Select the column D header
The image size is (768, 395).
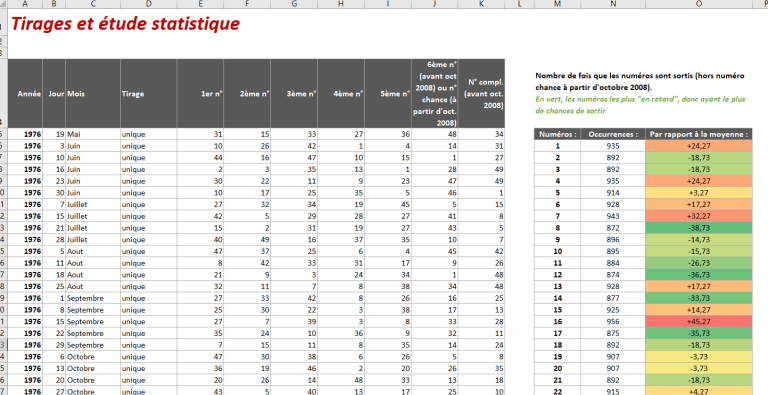click(148, 4)
